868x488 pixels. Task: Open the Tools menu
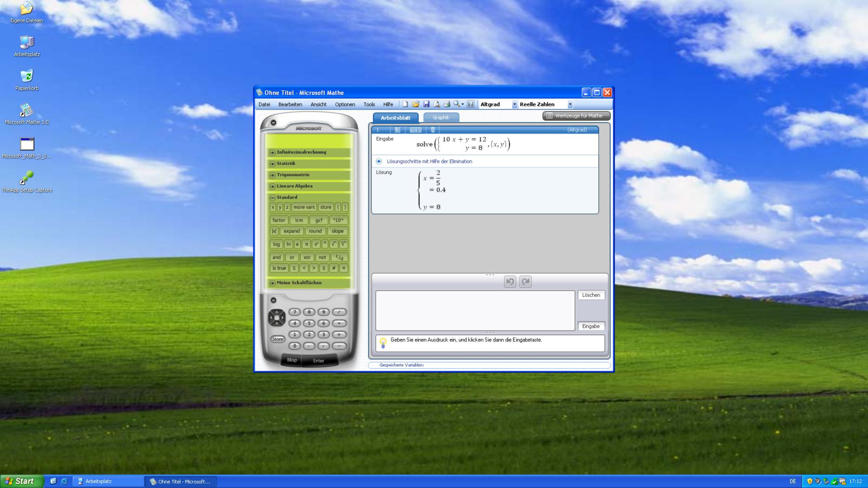click(x=369, y=104)
